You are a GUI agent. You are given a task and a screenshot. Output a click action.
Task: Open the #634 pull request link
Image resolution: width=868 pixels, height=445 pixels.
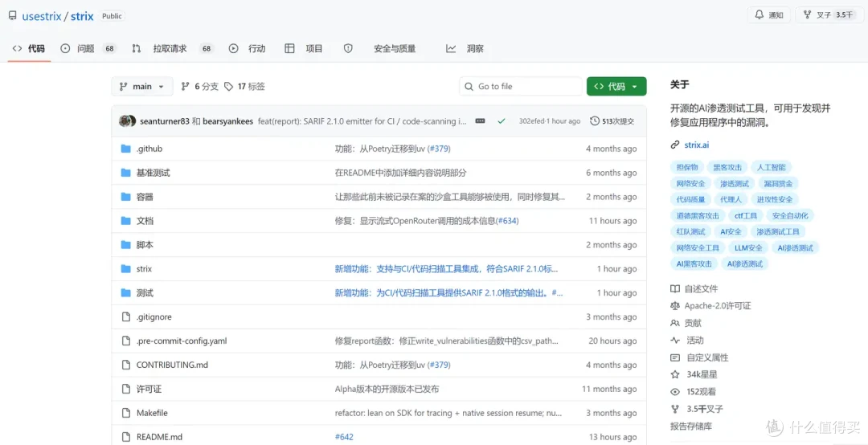pos(506,221)
